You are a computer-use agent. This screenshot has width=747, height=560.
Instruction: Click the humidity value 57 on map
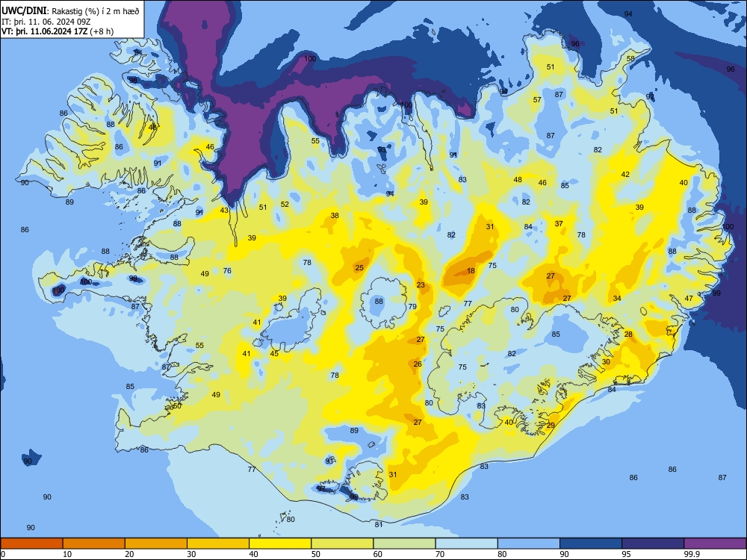point(537,100)
